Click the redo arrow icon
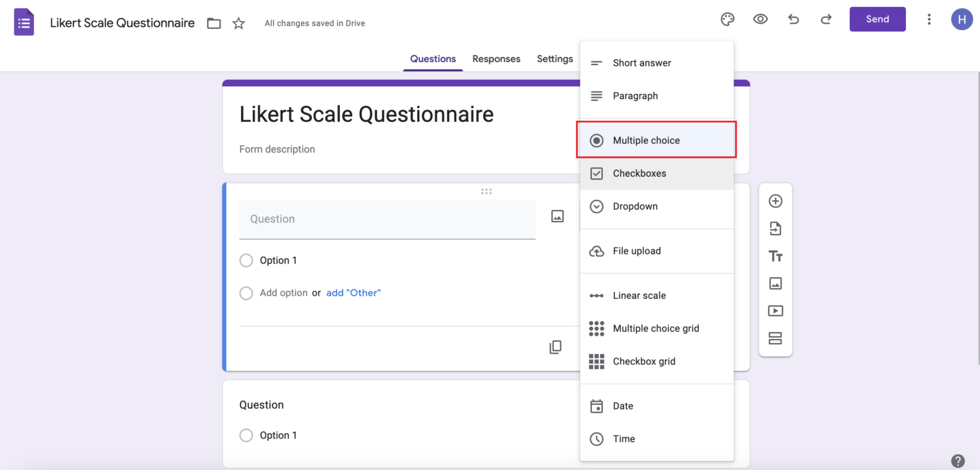The height and width of the screenshot is (470, 980). (826, 19)
